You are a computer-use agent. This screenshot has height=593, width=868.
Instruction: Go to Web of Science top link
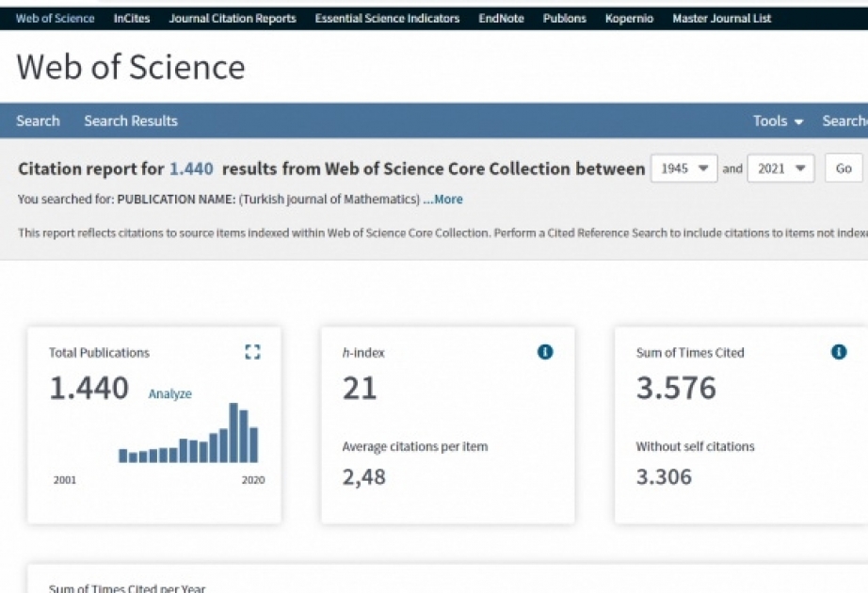(55, 18)
